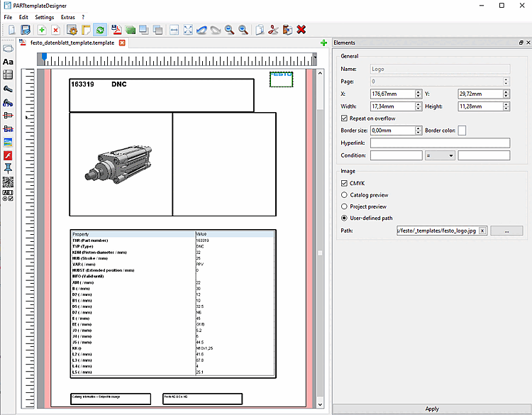Screen dimensions: 532x415
Task: Select the table element tool
Action: coord(9,75)
